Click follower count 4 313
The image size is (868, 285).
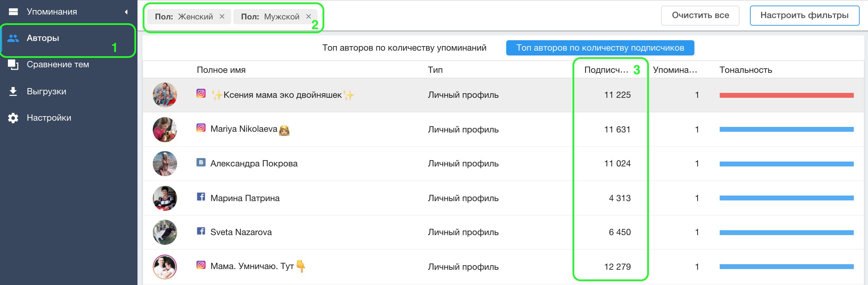[620, 198]
